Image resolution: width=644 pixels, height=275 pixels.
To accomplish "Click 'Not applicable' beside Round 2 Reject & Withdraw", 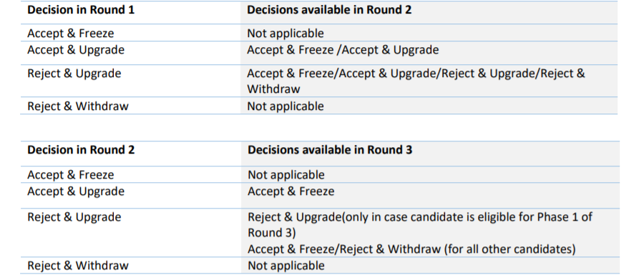I will coord(286,266).
